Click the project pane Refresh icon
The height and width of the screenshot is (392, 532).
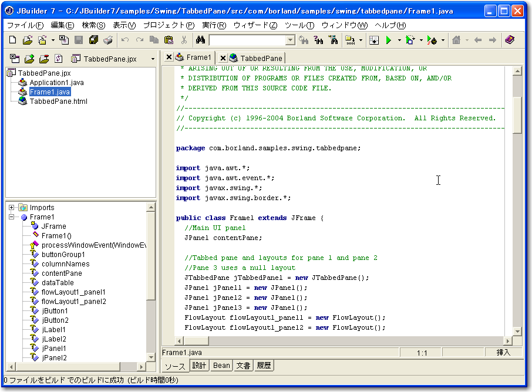58,59
